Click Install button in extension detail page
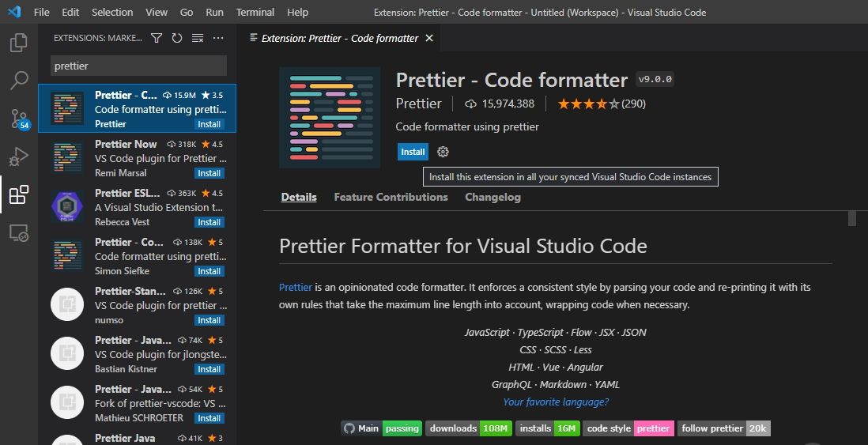Image resolution: width=868 pixels, height=445 pixels. [413, 152]
